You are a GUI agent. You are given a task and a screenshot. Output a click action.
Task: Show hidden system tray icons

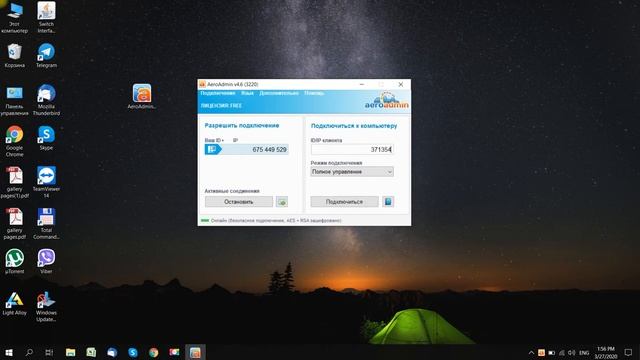pos(531,353)
